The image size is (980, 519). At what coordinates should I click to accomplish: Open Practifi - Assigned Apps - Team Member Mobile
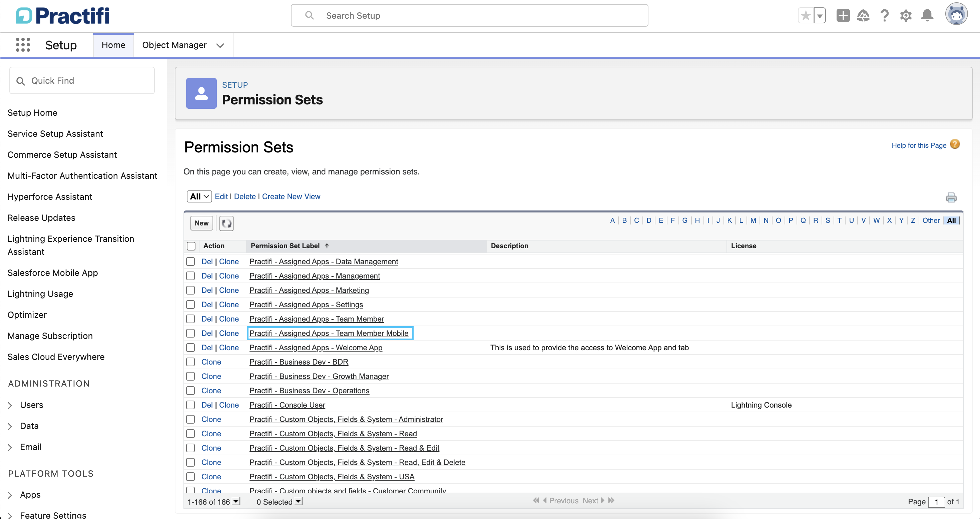(x=329, y=333)
